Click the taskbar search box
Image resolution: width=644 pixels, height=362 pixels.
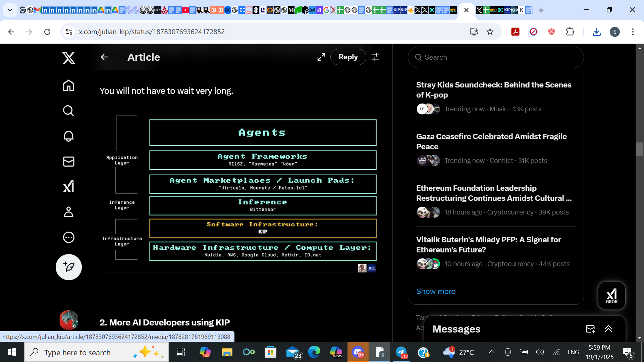pos(97,352)
